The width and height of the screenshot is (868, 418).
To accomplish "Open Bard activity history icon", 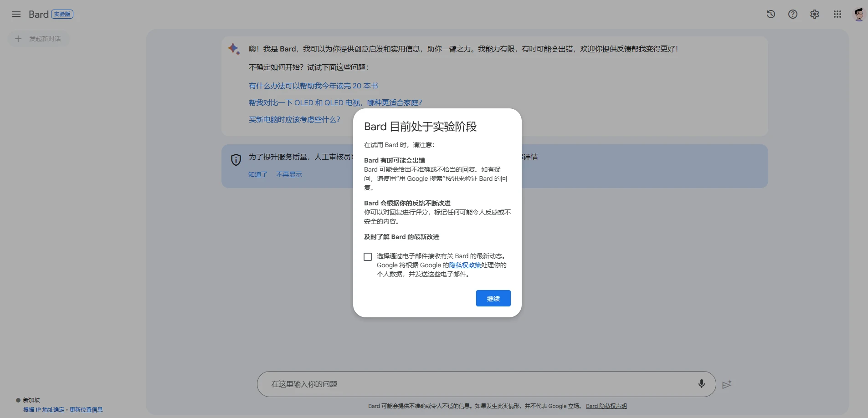I will 770,14.
